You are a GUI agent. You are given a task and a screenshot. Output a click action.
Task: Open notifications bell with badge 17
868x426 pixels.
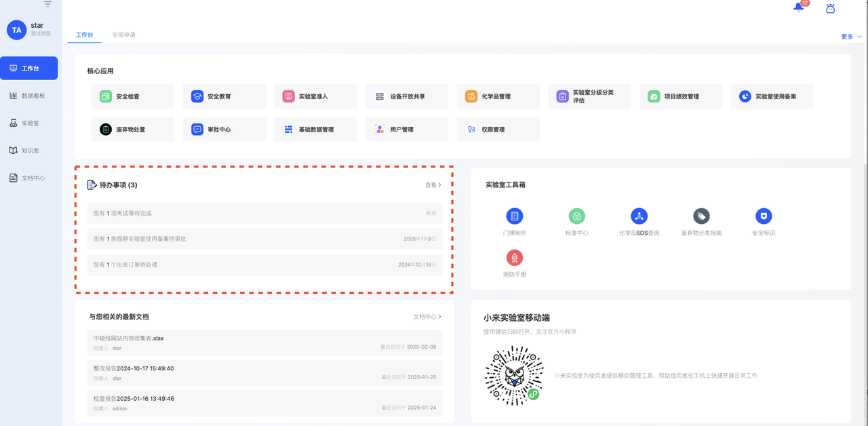click(799, 7)
